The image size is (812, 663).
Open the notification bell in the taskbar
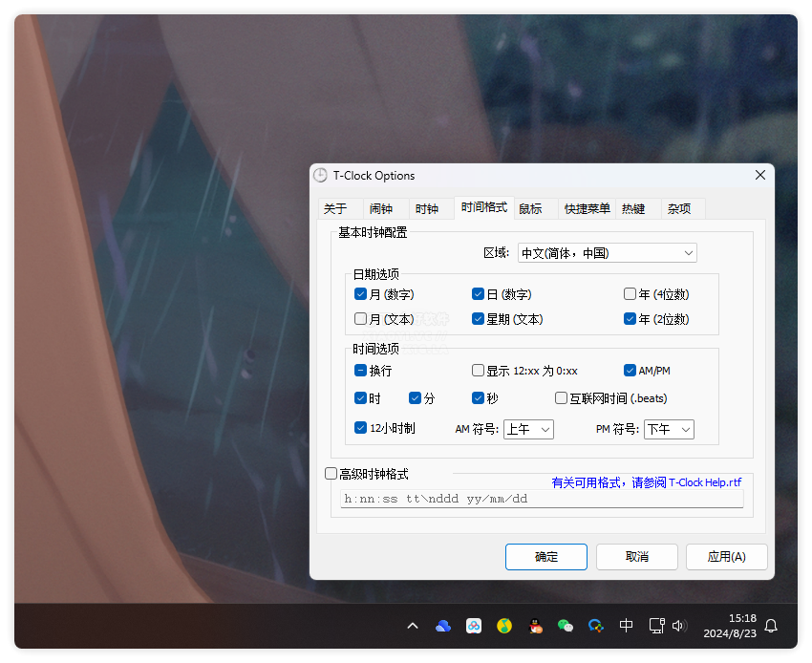[771, 626]
